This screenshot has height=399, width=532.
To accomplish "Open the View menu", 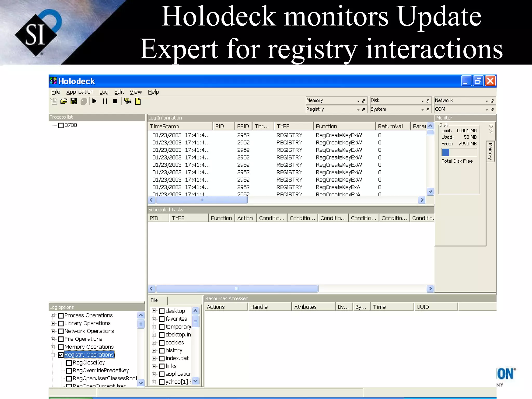I will (x=136, y=92).
